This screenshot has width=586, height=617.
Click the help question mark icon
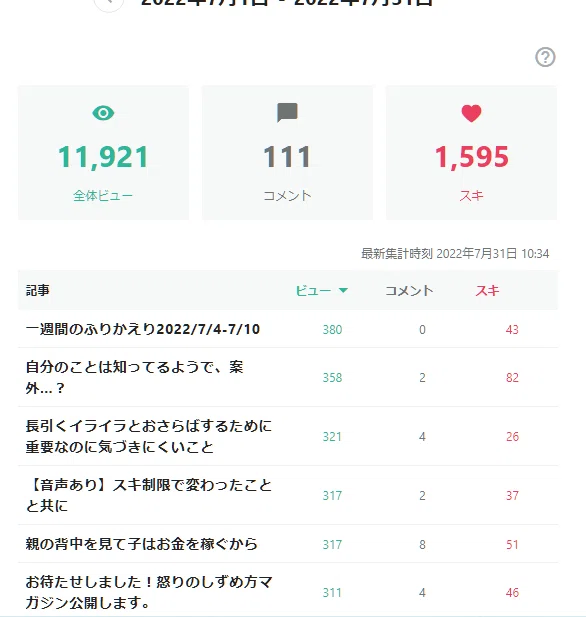(545, 57)
